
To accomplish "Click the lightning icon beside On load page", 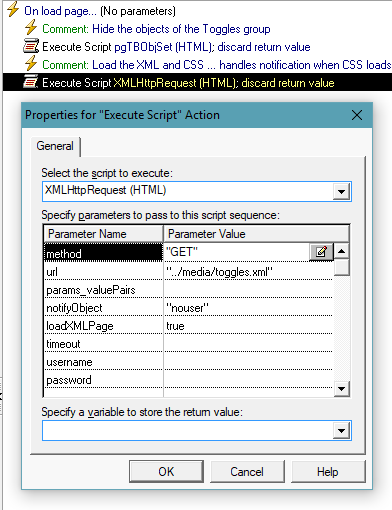I will point(13,10).
